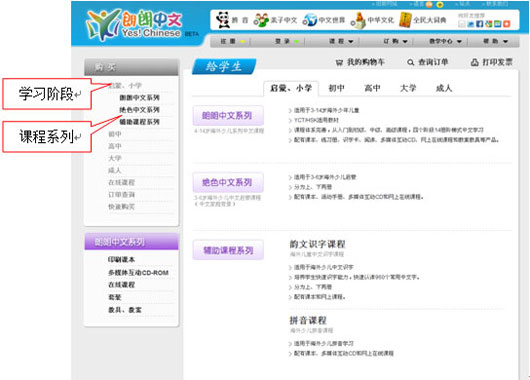Screen dimensions: 530x380
Task: Click the Facebook share icon
Action: 480,24
